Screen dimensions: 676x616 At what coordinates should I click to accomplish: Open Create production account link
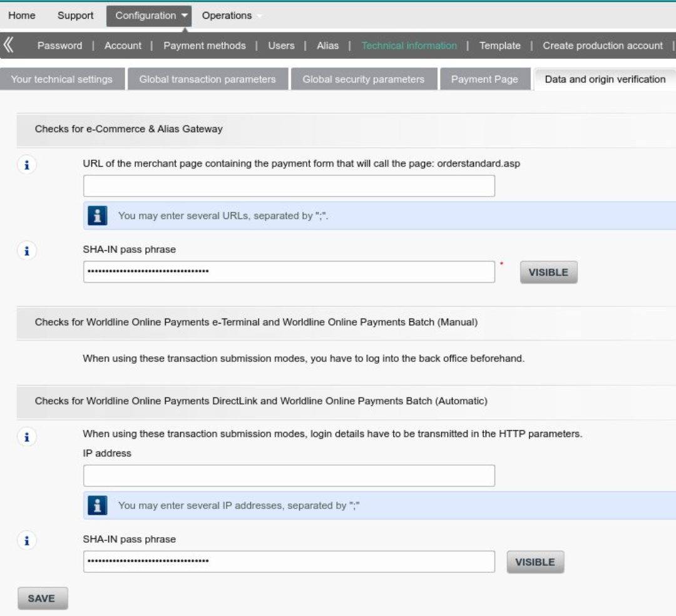click(x=602, y=46)
